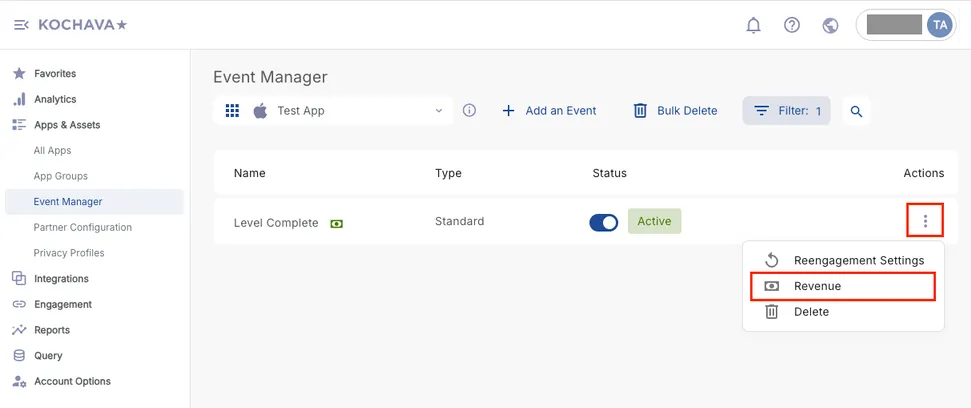971x408 pixels.
Task: Go to Engagement
Action: click(x=63, y=304)
